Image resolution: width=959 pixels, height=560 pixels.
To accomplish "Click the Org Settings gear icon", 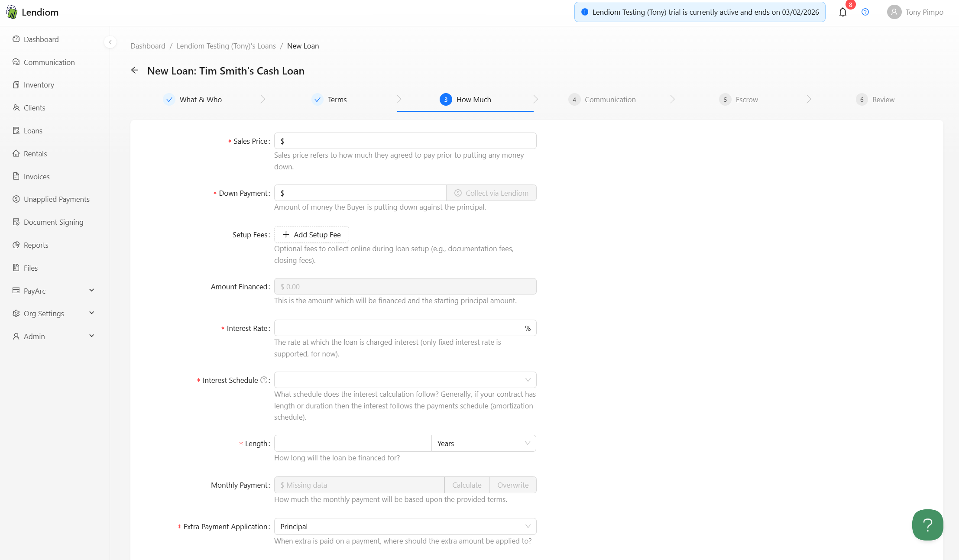I will pos(16,313).
